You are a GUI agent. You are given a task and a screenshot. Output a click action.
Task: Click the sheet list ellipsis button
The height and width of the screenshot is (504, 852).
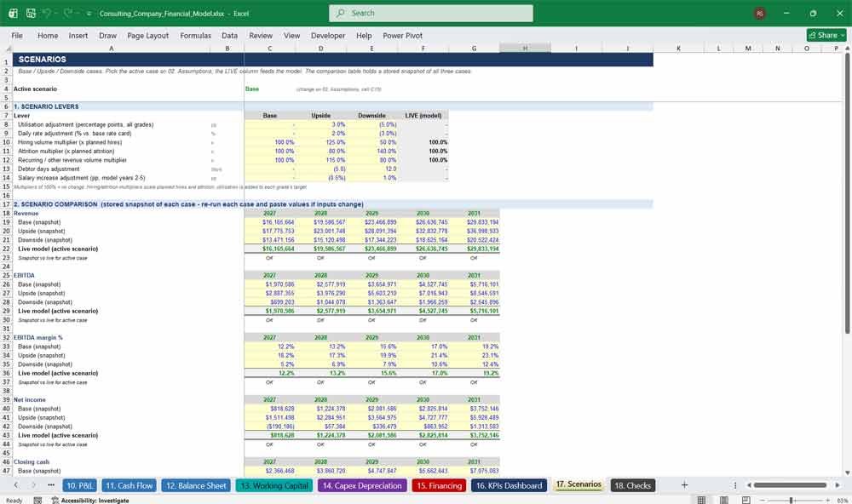(x=51, y=485)
